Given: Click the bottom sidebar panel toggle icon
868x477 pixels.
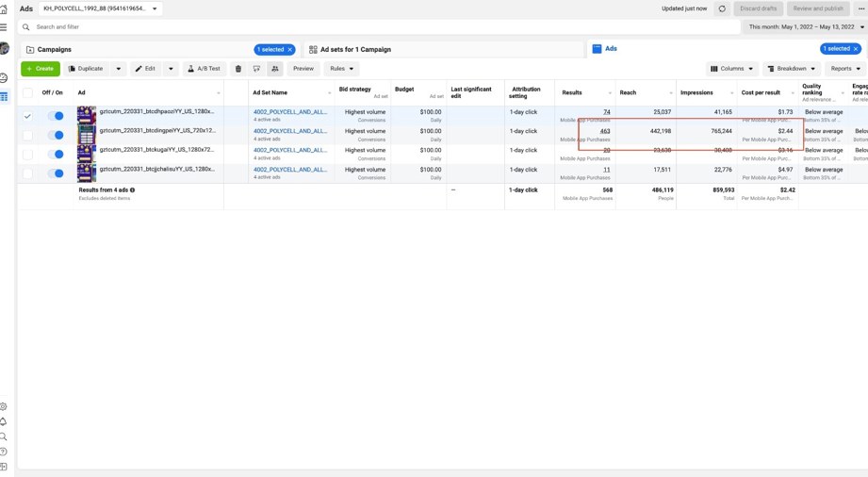Looking at the screenshot, I should 4,467.
